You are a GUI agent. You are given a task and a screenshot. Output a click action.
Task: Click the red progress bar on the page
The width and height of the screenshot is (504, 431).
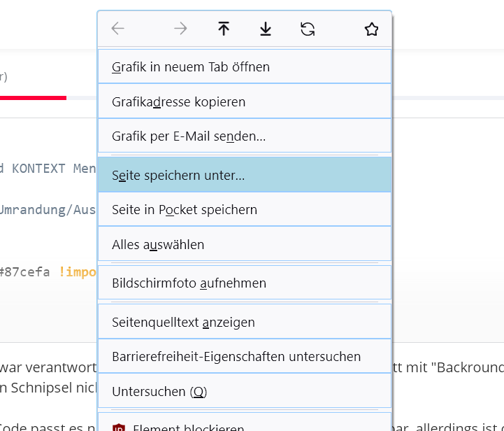coord(33,97)
